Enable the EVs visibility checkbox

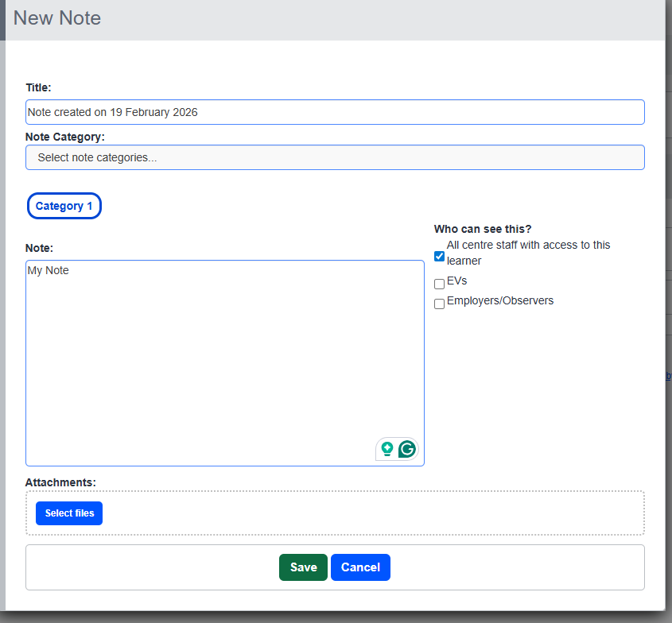point(439,284)
